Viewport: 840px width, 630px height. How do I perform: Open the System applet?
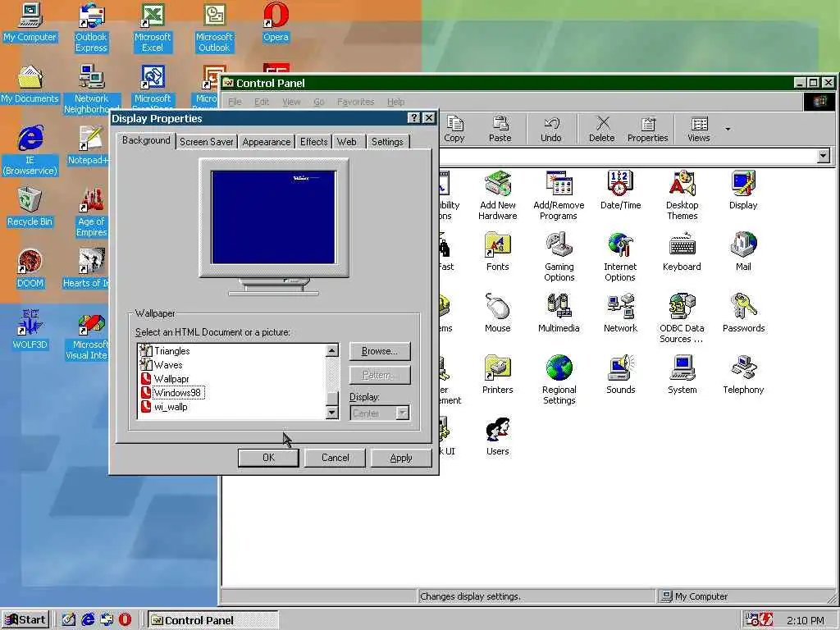click(x=682, y=374)
